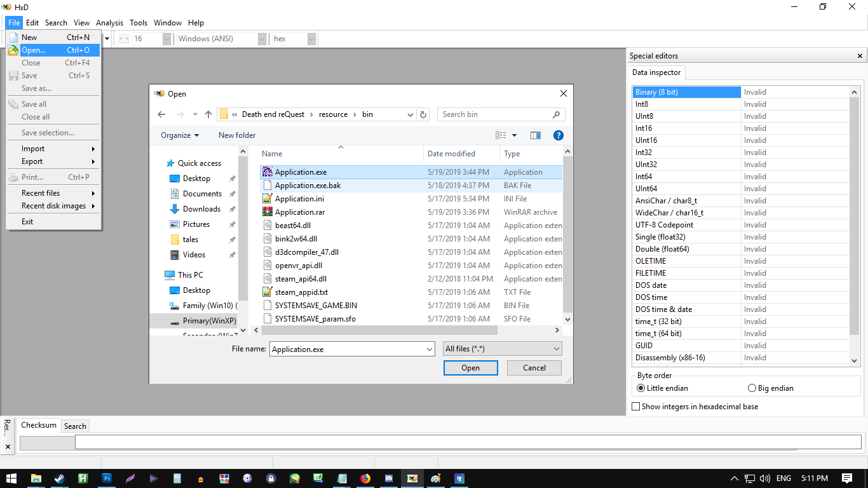The image size is (868, 488).
Task: Open the Edit menu
Action: click(x=32, y=23)
